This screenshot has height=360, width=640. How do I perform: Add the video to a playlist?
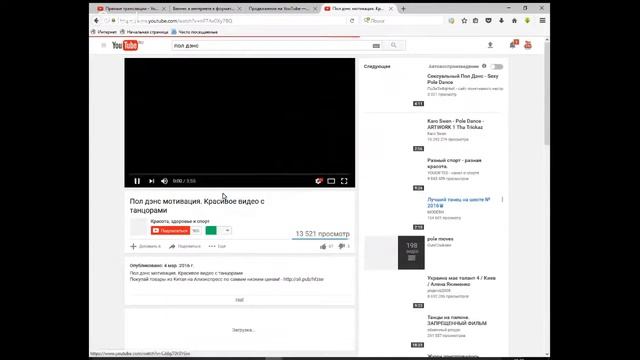coord(145,247)
